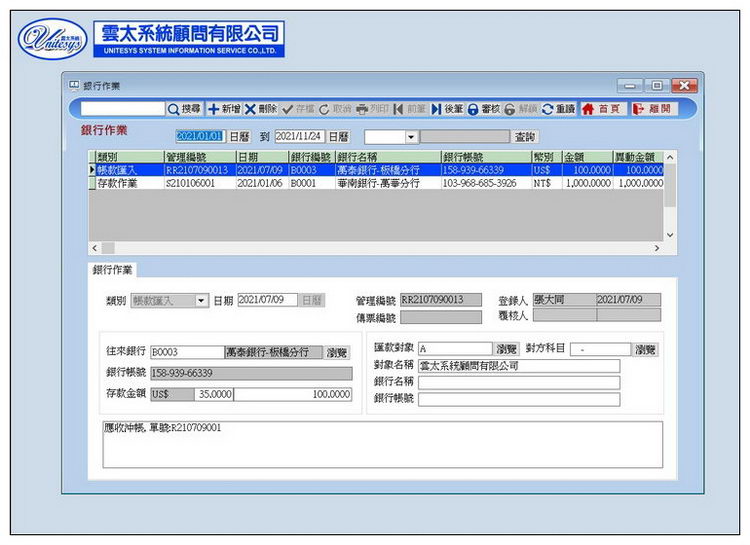Image resolution: width=750 pixels, height=545 pixels.
Task: Click the 搜尋 search button
Action: tap(184, 108)
